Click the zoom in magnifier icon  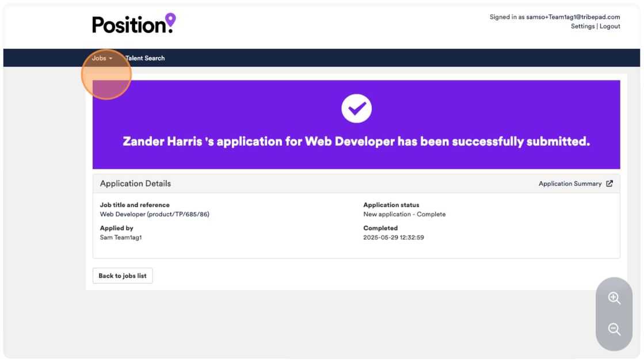tap(614, 298)
